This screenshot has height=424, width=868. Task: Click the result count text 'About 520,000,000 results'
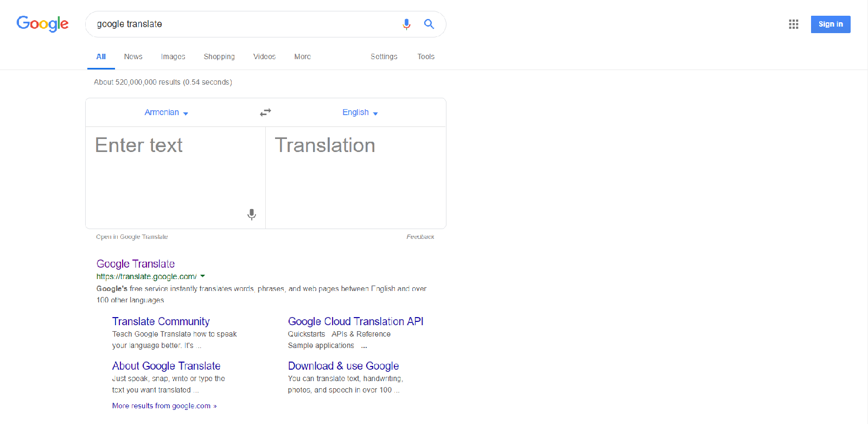tap(137, 82)
